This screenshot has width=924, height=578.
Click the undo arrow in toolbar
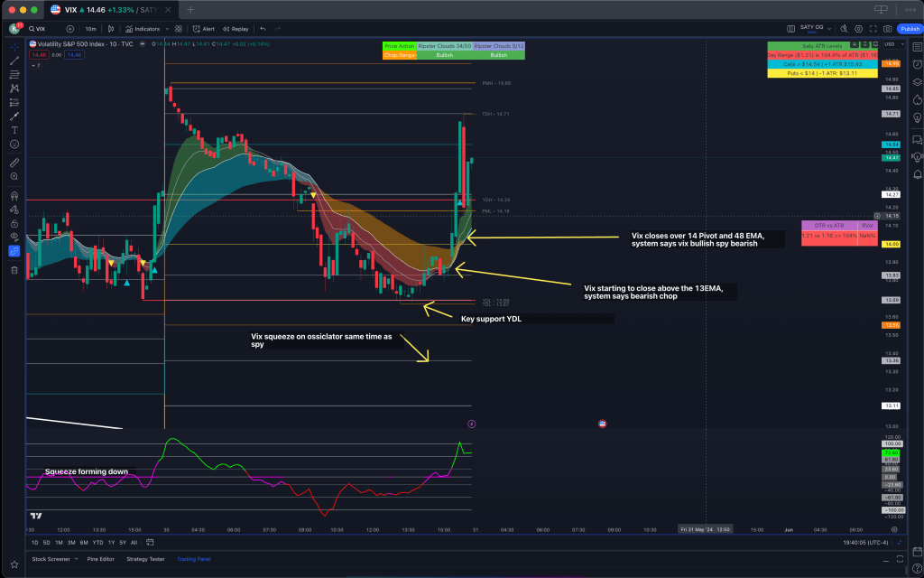click(263, 29)
